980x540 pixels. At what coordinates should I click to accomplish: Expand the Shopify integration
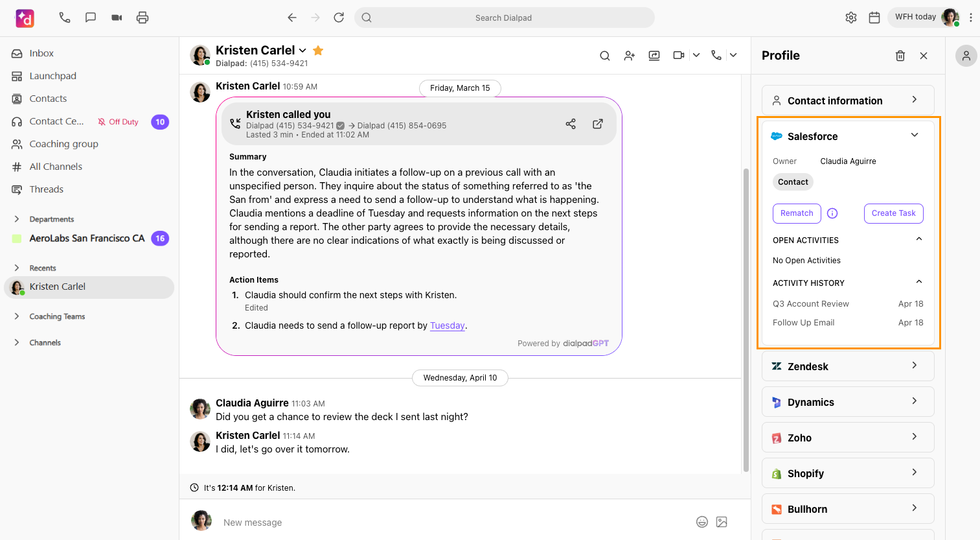pyautogui.click(x=848, y=473)
